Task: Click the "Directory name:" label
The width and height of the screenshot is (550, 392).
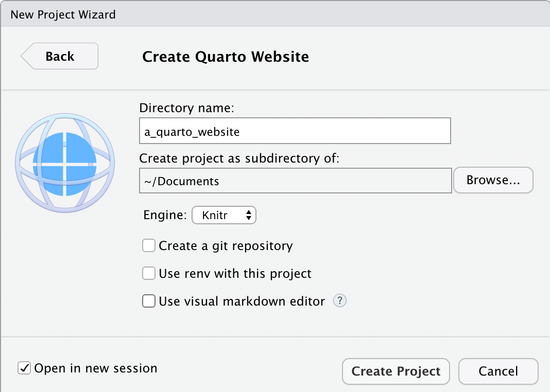Action: click(x=186, y=108)
